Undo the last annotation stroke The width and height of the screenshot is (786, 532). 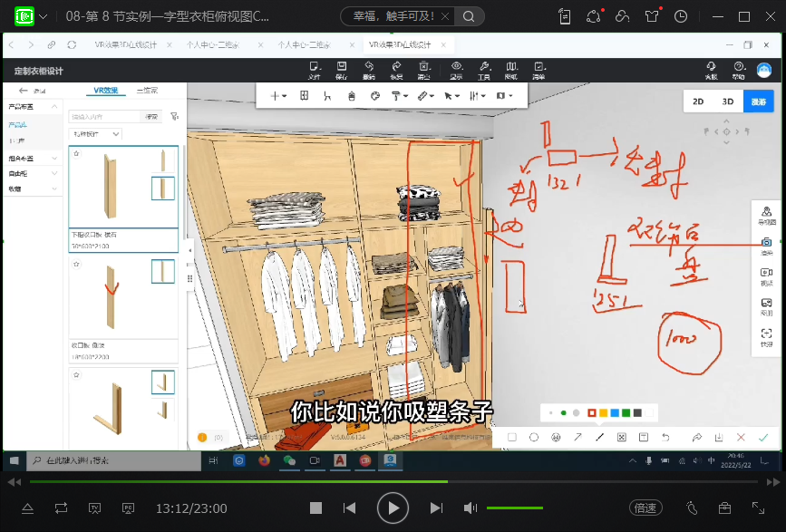coord(665,437)
